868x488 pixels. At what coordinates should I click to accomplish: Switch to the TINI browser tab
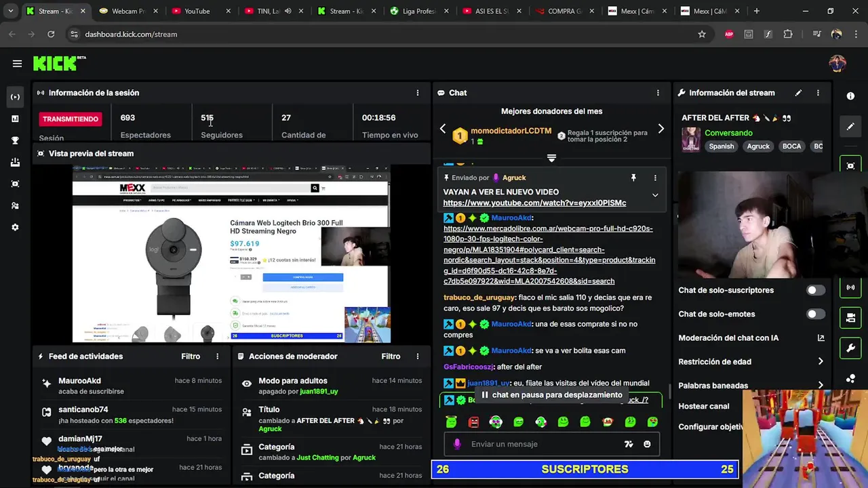(273, 11)
